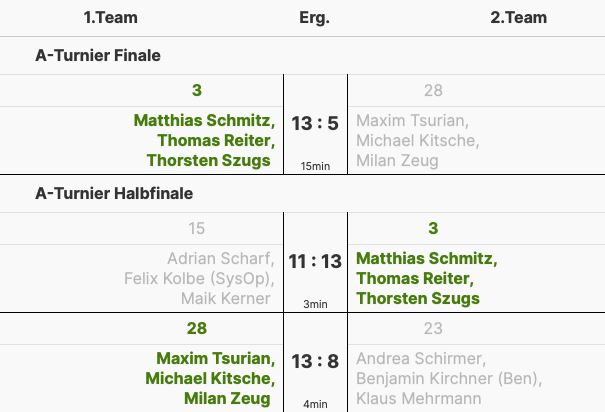Click the 15min match duration
This screenshot has width=605, height=412.
(x=315, y=166)
